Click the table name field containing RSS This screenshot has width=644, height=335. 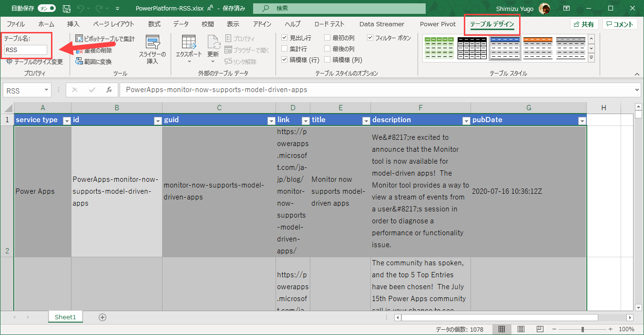coord(26,50)
